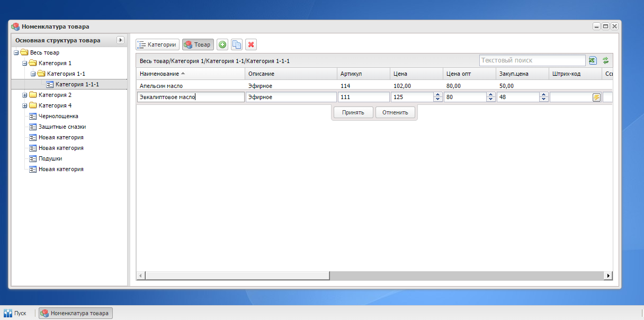Click the green add item icon
644x320 pixels.
[x=222, y=45]
